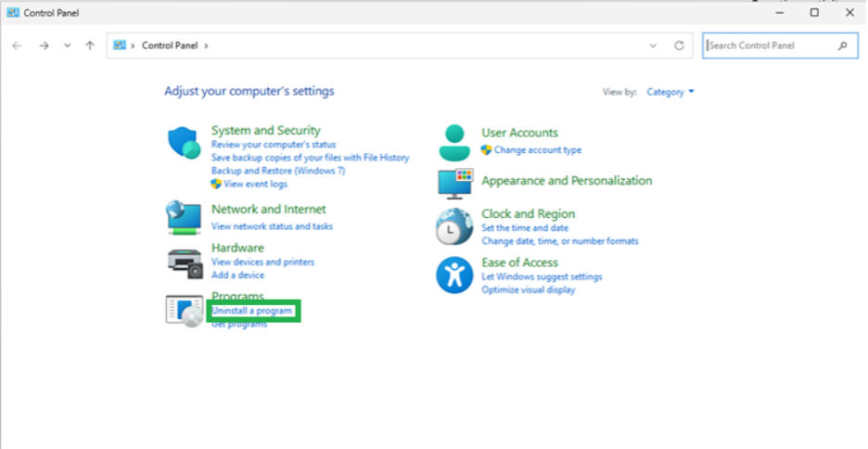Click Control Panel icon in title bar
Image resolution: width=868 pixels, height=449 pixels.
[x=13, y=13]
